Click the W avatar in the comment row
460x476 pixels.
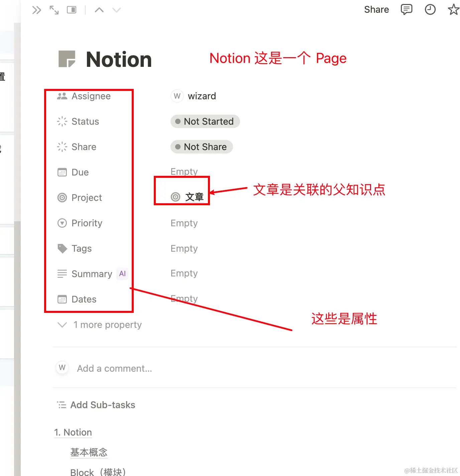[x=62, y=368]
